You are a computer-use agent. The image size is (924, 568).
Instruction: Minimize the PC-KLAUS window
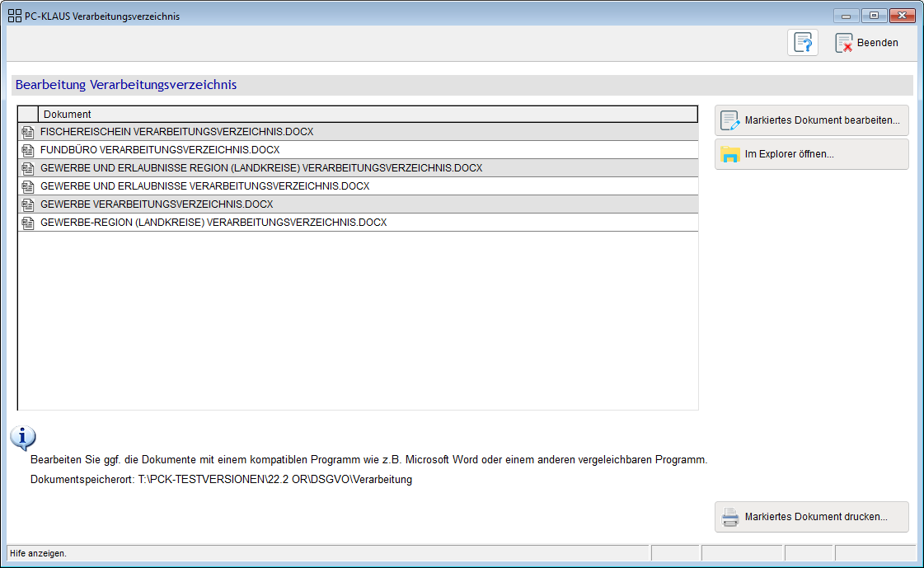(x=847, y=16)
